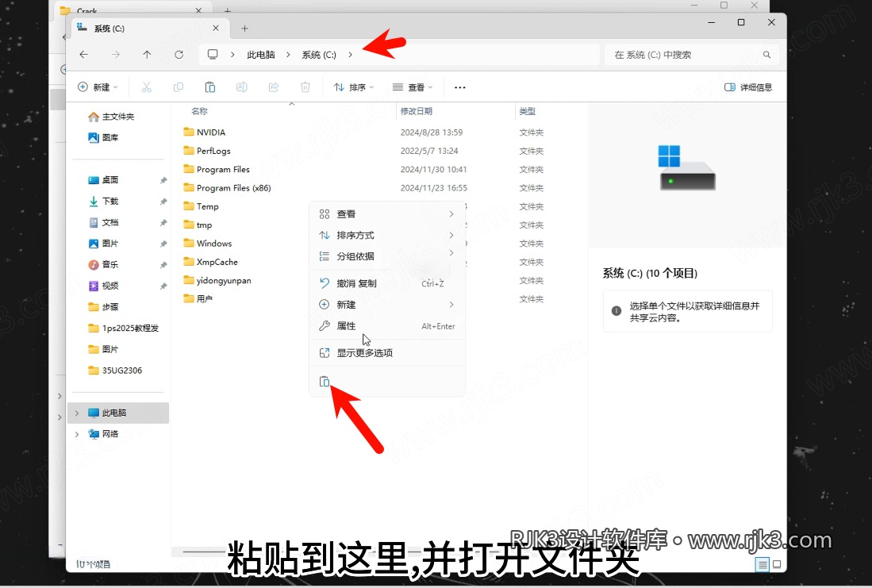Open a new tab with plus button

click(244, 29)
